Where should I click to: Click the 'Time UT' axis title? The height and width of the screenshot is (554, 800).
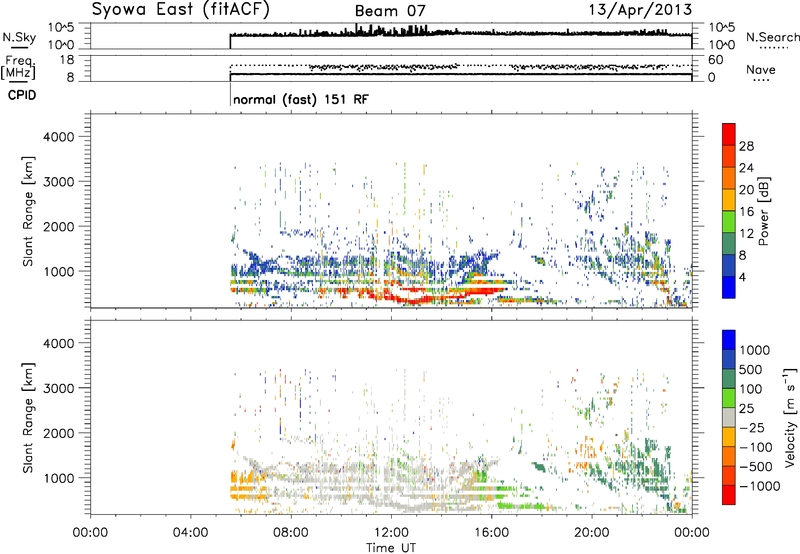391,548
